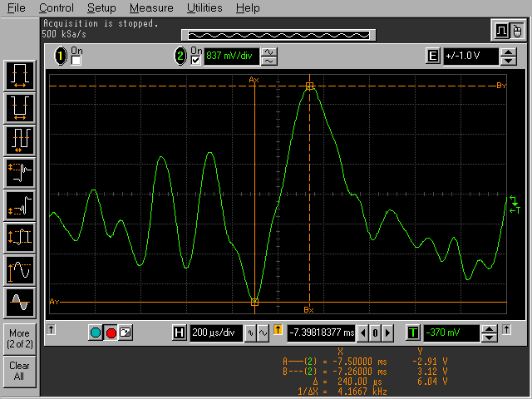Viewport: 532px width, 399px height.
Task: Click the By horizontal marker label
Action: click(x=501, y=86)
